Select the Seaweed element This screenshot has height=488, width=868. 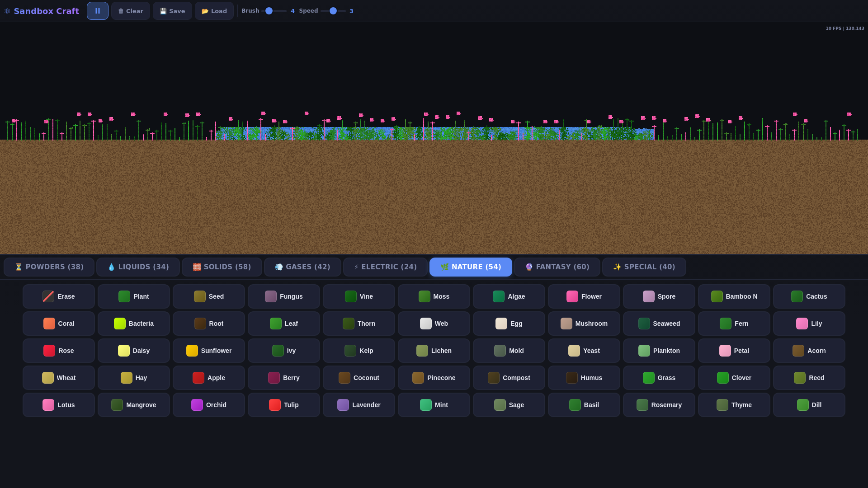point(659,324)
